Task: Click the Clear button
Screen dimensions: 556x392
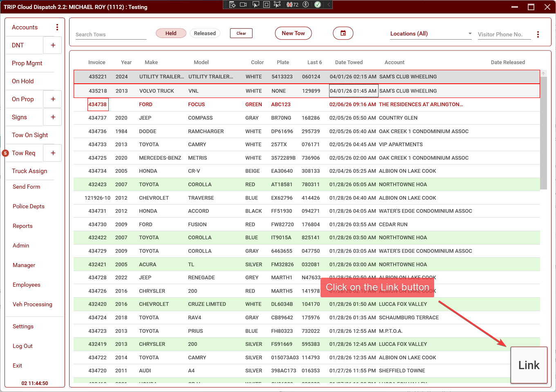Action: [x=241, y=33]
